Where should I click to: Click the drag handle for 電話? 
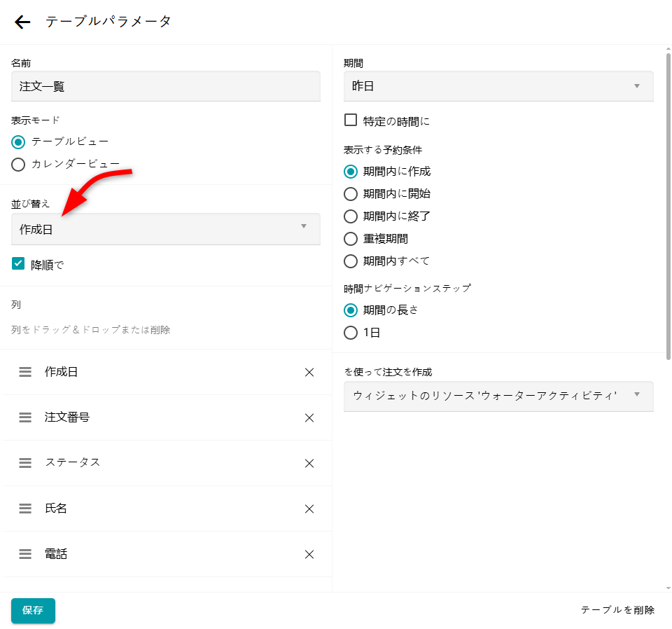tap(25, 554)
